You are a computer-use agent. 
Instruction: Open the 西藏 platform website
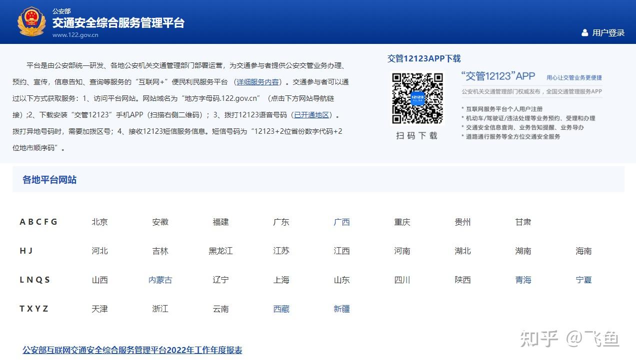281,309
